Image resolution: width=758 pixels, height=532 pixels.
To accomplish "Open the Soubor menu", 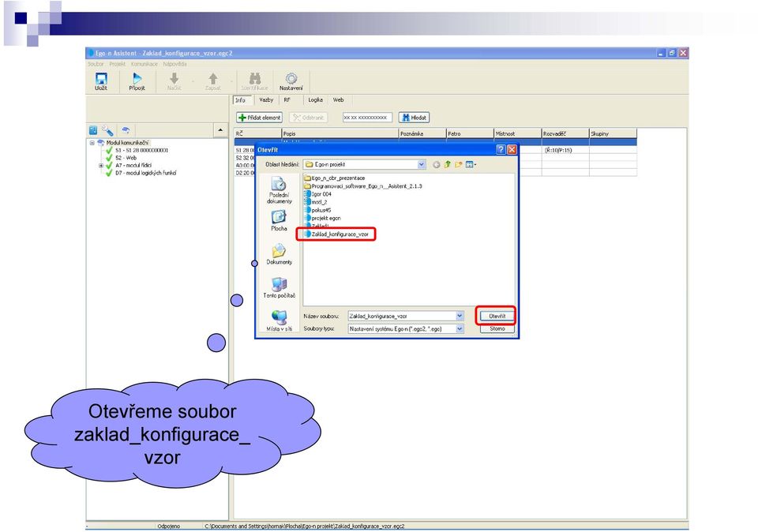I will coord(96,64).
